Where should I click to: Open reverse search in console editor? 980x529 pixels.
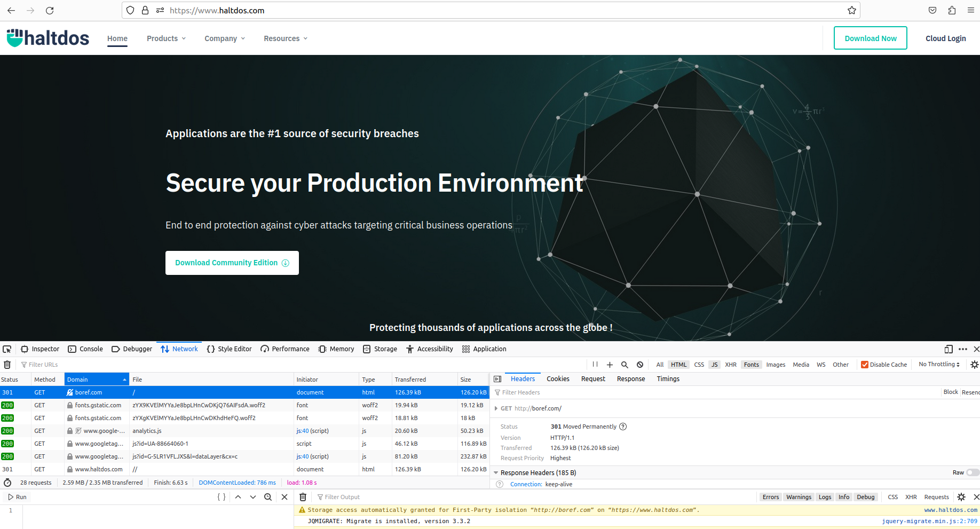tap(268, 497)
